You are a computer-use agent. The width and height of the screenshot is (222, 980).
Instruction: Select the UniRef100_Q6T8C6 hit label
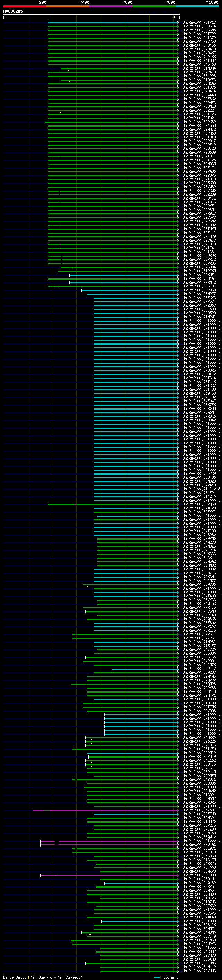(x=199, y=88)
